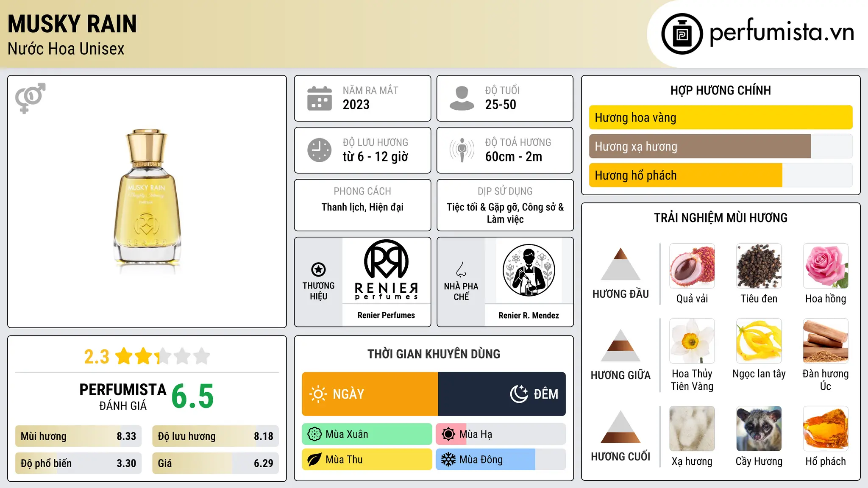Click the snowflake icon for Mùa Đông
The image size is (868, 488).
(448, 460)
